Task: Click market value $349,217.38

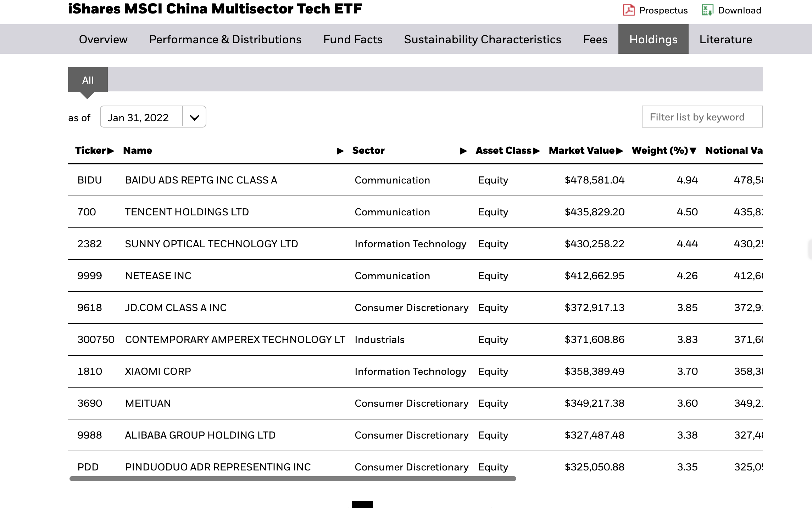Action: pyautogui.click(x=595, y=403)
